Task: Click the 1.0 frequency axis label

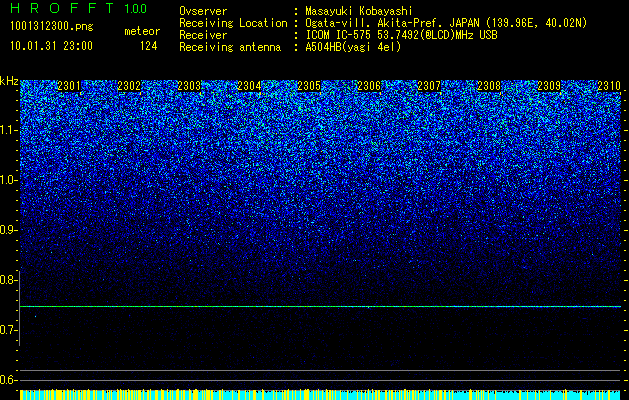Action: pos(8,180)
